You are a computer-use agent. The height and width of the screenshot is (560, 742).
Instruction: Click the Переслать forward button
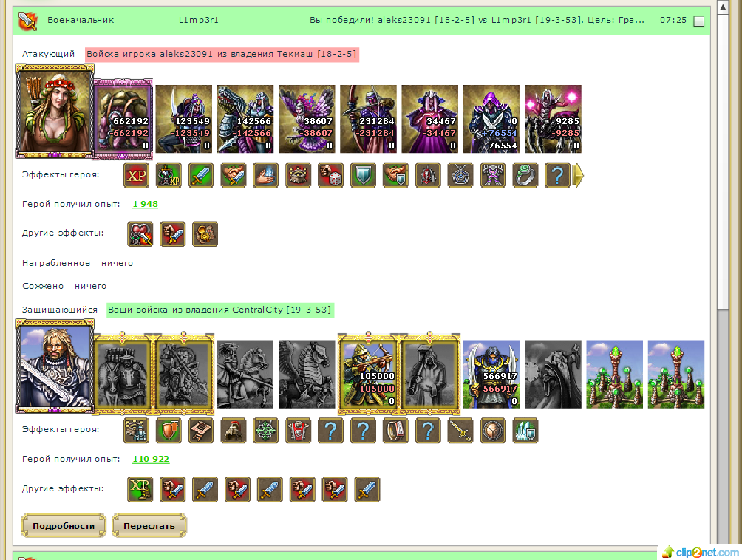point(149,525)
